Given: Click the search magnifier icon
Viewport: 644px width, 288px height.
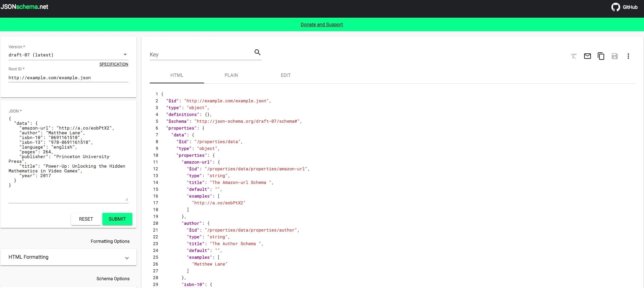Looking at the screenshot, I should tap(258, 52).
